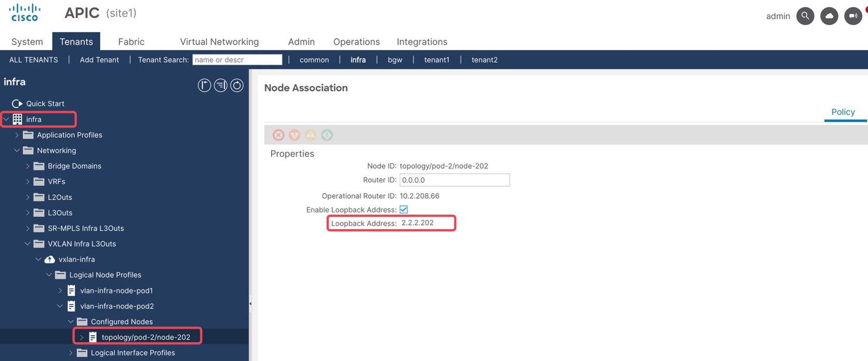Click the first round icon beside infra heading
This screenshot has height=361, width=868.
pyautogui.click(x=204, y=86)
